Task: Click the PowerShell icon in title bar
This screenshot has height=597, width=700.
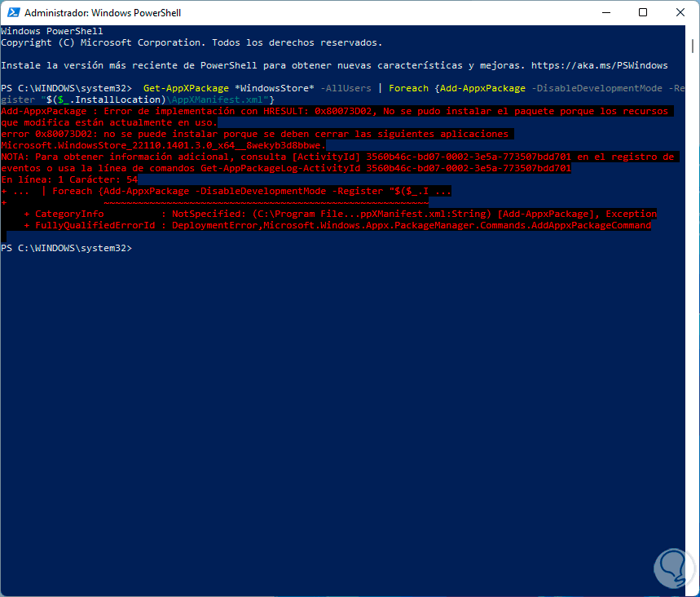Action: click(13, 12)
